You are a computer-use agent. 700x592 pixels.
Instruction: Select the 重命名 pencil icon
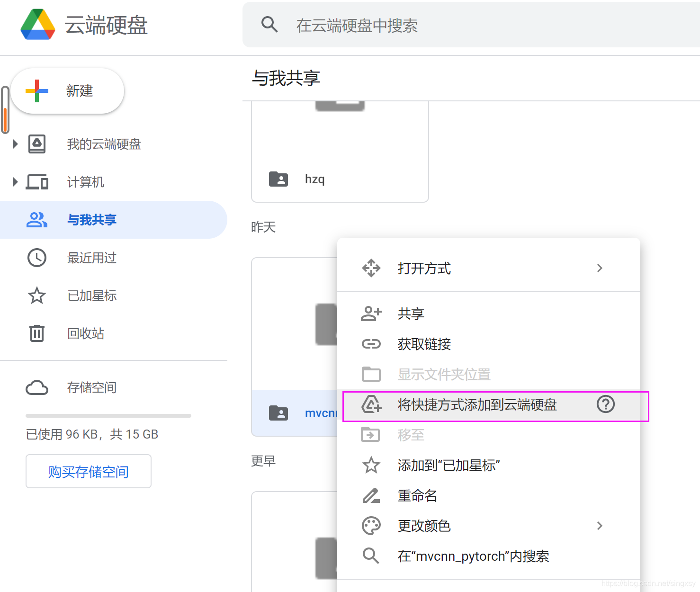click(x=371, y=495)
